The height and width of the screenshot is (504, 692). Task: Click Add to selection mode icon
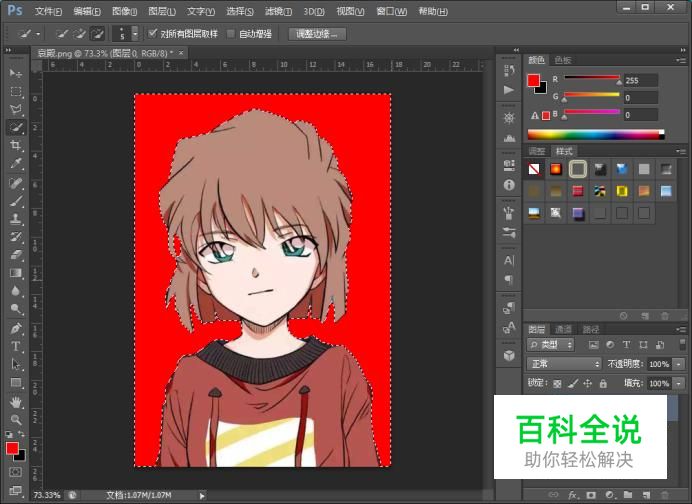(x=79, y=34)
